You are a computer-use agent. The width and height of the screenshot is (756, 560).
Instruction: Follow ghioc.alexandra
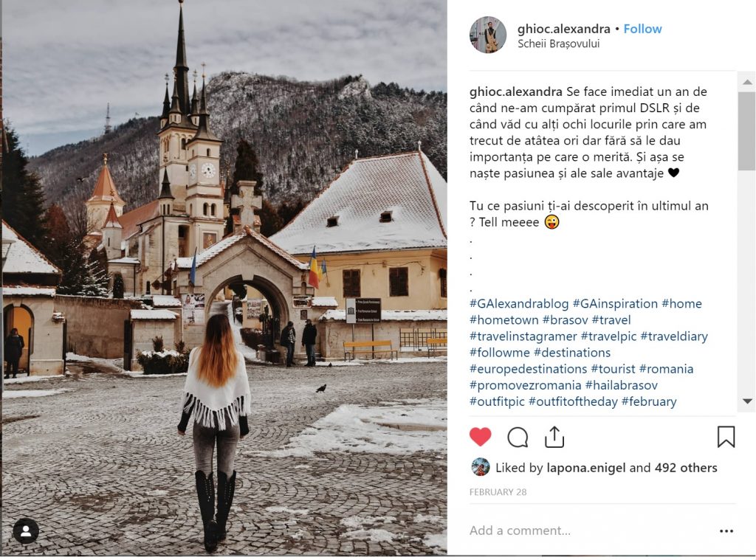pos(643,29)
